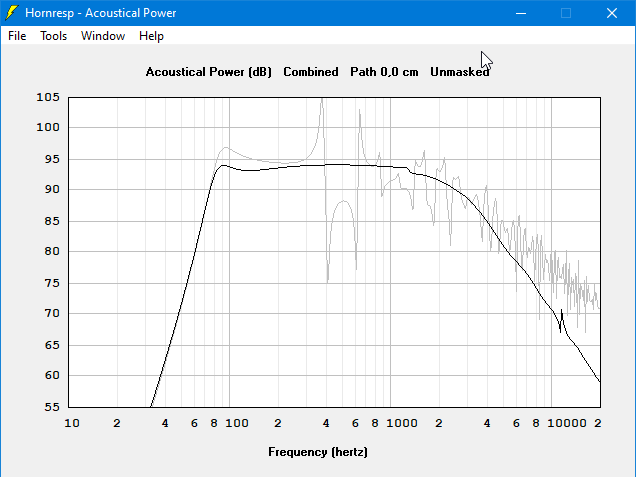Click the 1000 label on the frequency axis
Image resolution: width=636 pixels, height=477 pixels.
point(402,423)
